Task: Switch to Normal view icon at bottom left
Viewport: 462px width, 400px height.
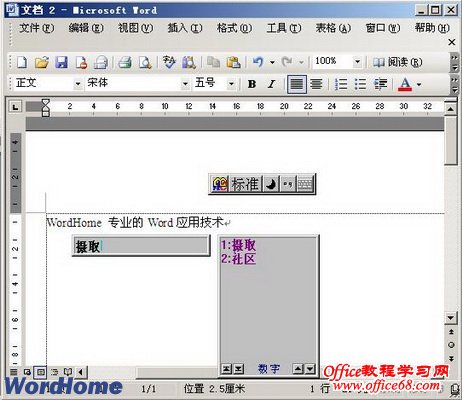Action: tap(14, 371)
